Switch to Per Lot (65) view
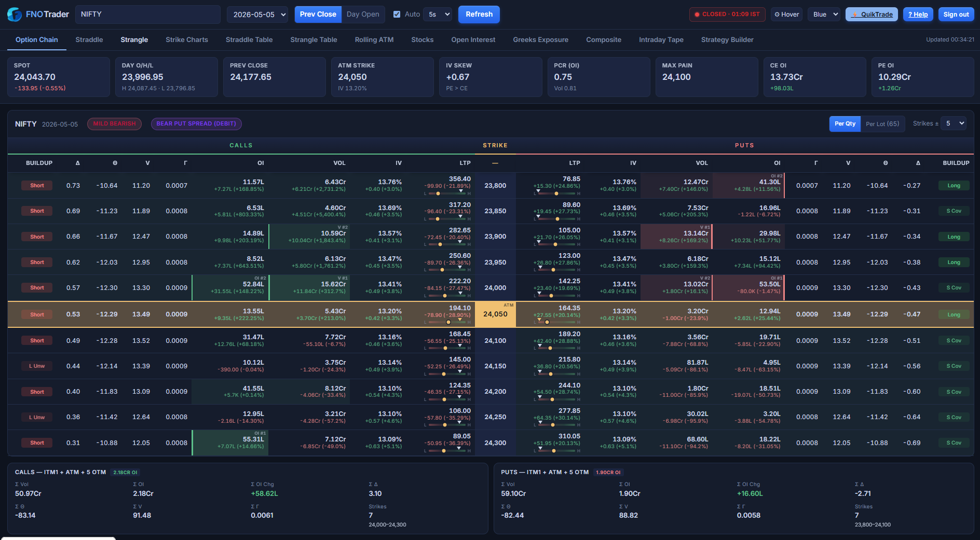 point(882,124)
